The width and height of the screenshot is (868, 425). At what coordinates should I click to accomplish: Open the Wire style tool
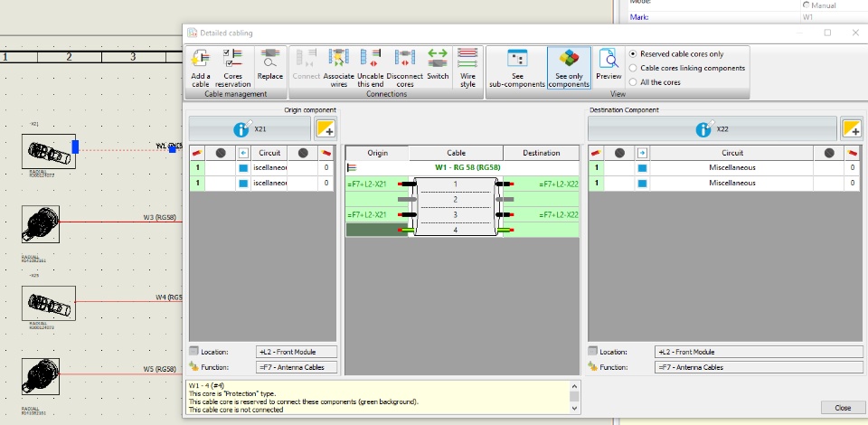467,68
